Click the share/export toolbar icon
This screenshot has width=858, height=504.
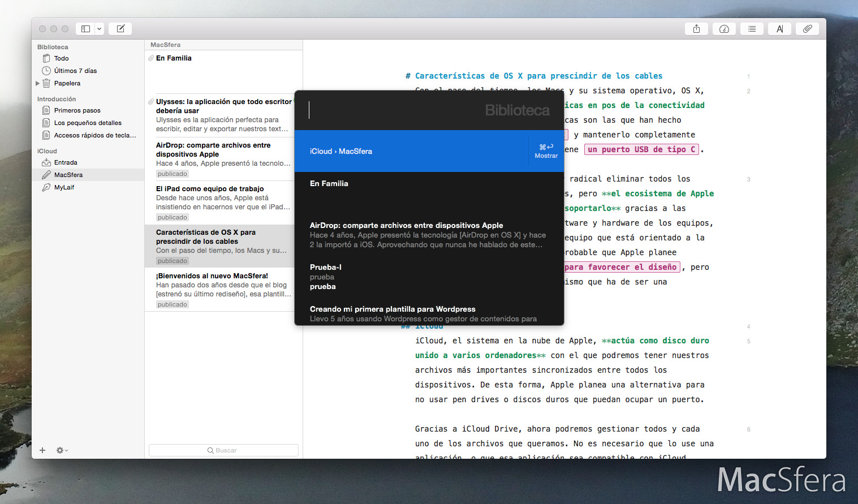[x=697, y=29]
